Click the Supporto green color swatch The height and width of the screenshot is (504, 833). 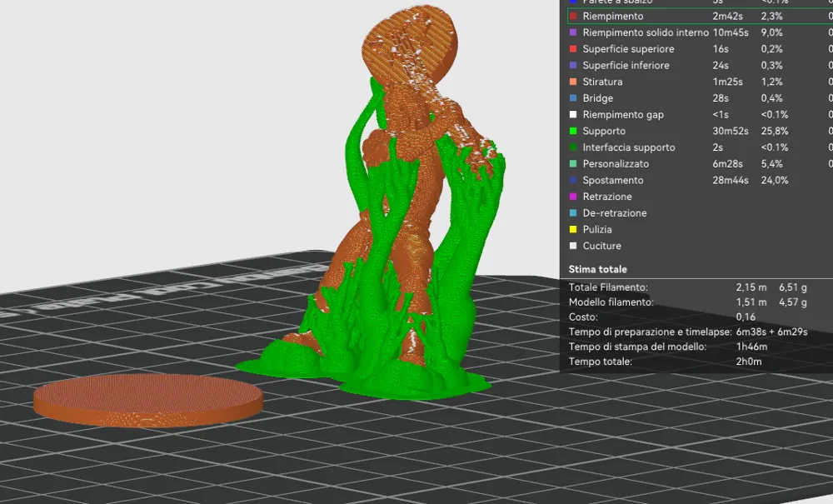pyautogui.click(x=573, y=131)
